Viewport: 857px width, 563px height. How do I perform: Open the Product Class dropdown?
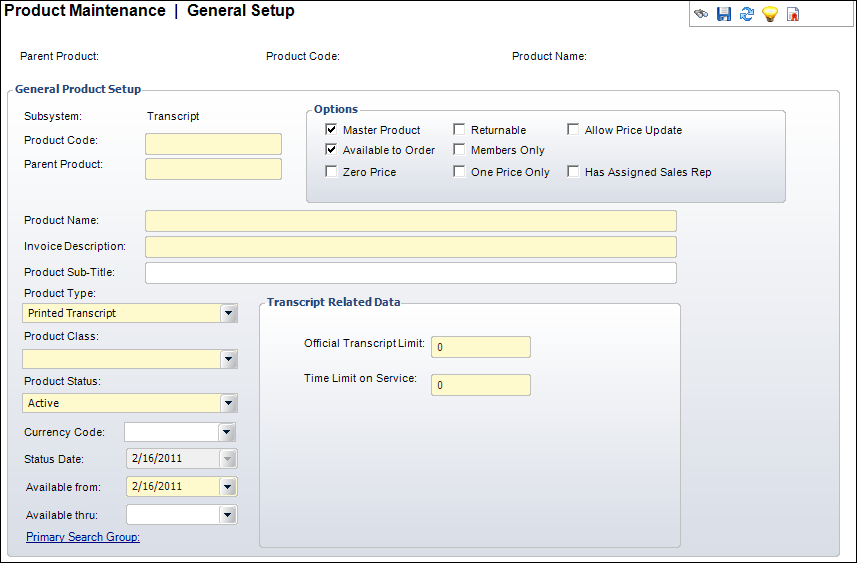(229, 359)
